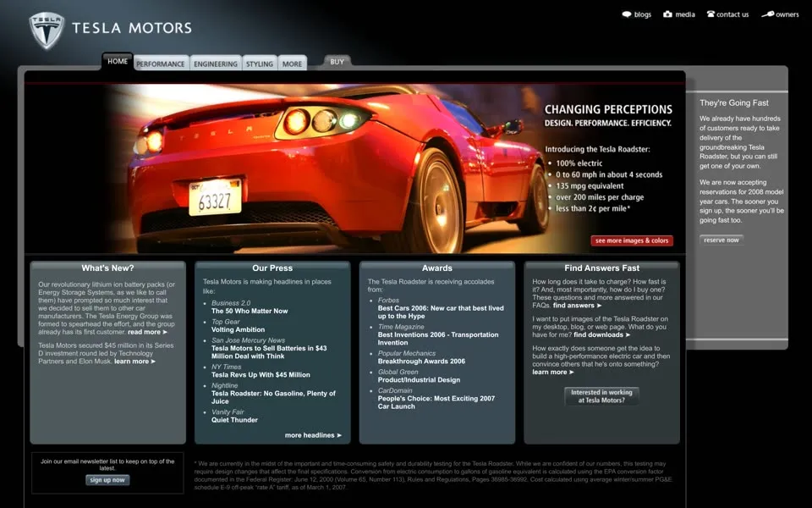Click the less than 2¢ per mile bullet
Screen dimensions: 812x508
pyautogui.click(x=593, y=209)
